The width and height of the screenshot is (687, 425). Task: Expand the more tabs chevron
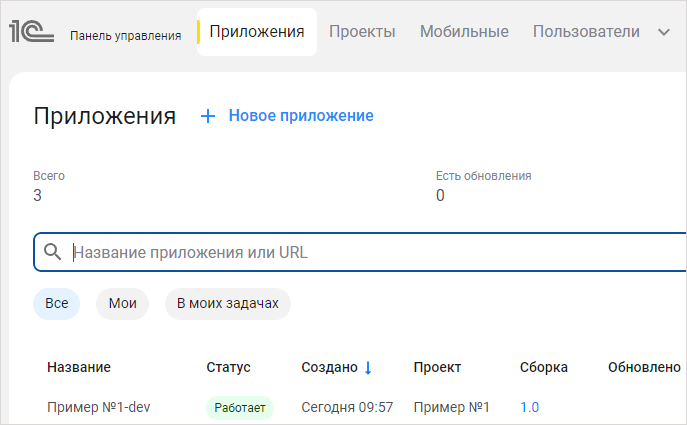click(x=664, y=32)
